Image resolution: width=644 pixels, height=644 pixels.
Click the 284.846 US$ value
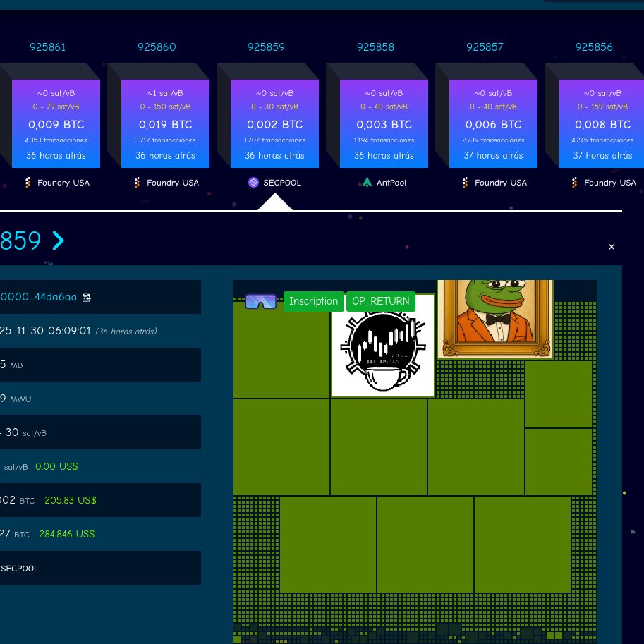[67, 534]
